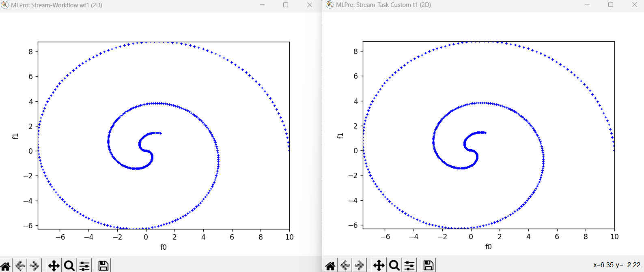644x272 pixels.
Task: Select Pan tool in Stream-Task Custom t1 toolbar
Action: tap(379, 266)
